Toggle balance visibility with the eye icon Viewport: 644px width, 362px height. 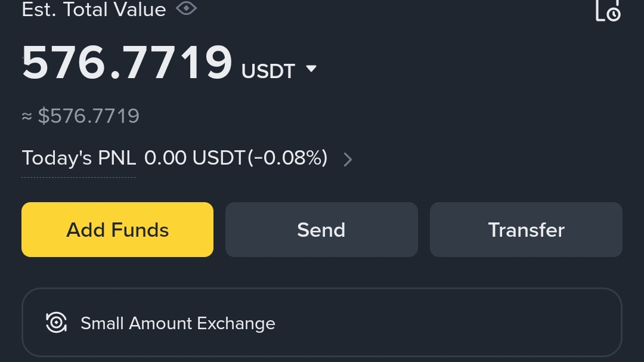pyautogui.click(x=187, y=9)
